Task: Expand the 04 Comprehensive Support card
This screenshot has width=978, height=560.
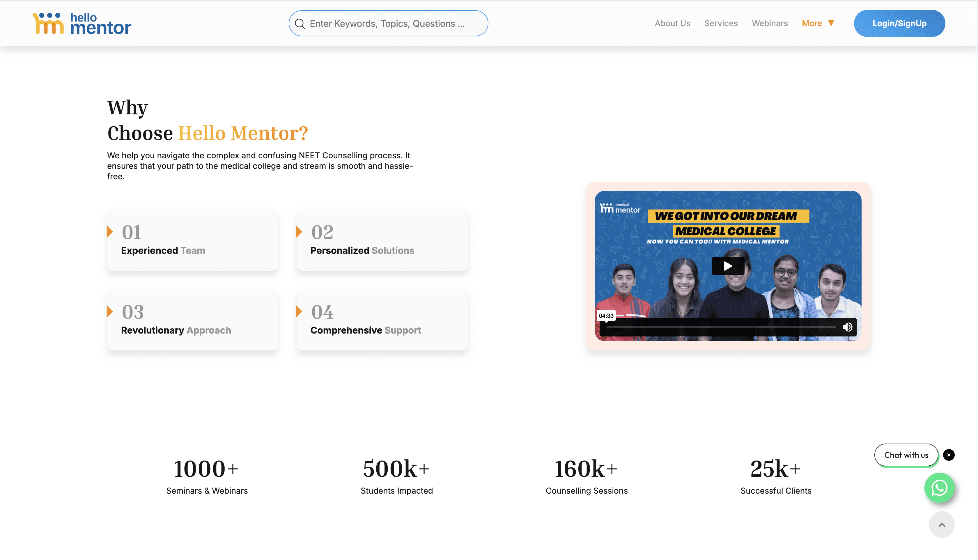Action: pyautogui.click(x=382, y=320)
